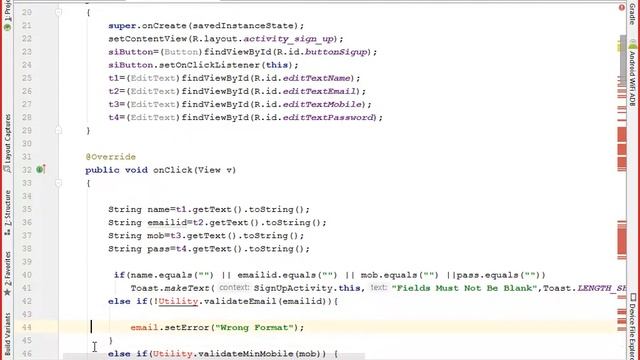640x360 pixels.
Task: Click the red email variable on line 44
Action: (x=144, y=327)
